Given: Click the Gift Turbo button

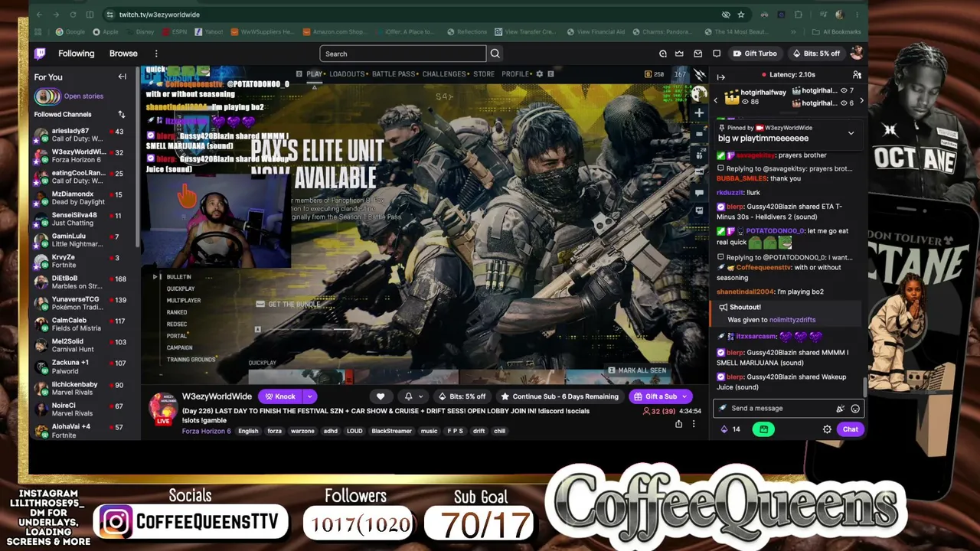Looking at the screenshot, I should click(x=755, y=54).
